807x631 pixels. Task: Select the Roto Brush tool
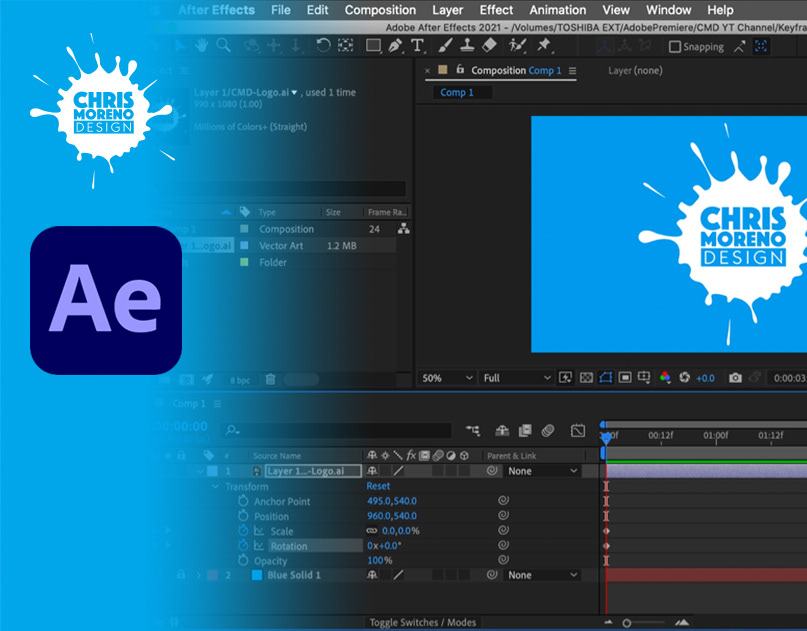517,46
